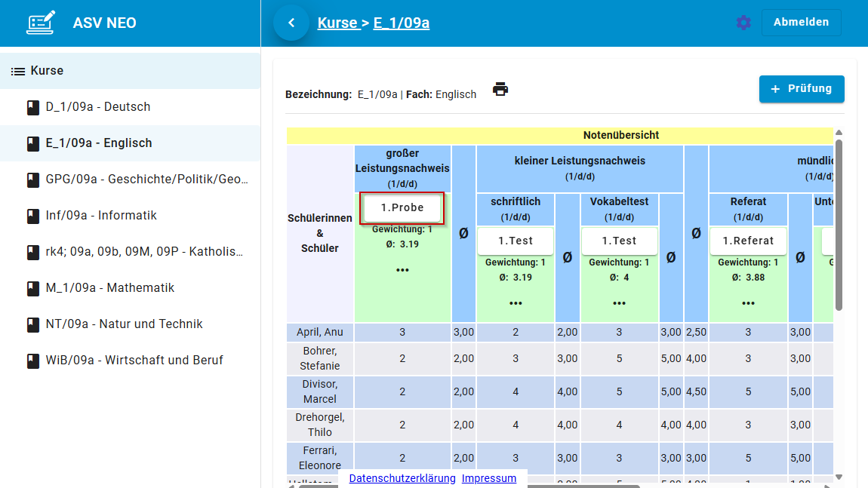Expand options dots under Vokabeltest 1.Test
This screenshot has width=868, height=488.
pyautogui.click(x=619, y=303)
